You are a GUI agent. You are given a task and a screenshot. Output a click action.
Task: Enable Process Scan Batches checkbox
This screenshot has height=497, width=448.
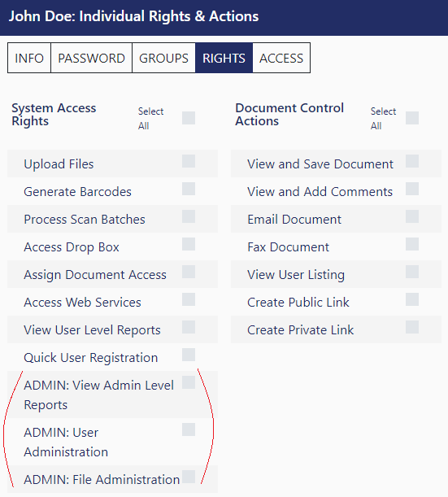[x=189, y=216]
